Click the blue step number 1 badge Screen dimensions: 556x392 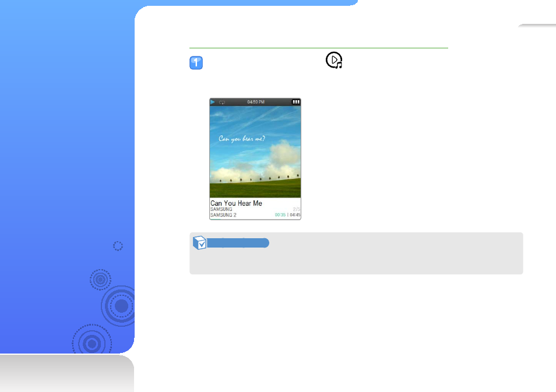196,63
